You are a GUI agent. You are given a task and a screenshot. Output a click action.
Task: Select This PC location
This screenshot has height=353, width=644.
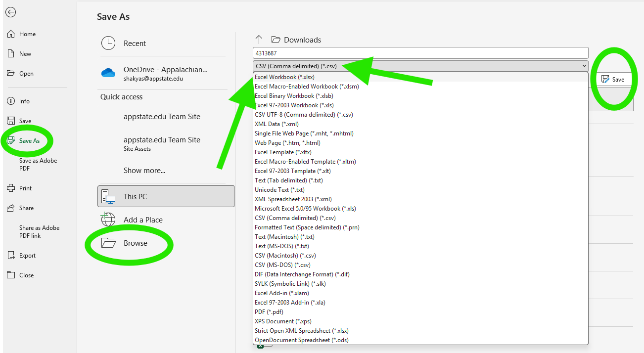(x=166, y=196)
